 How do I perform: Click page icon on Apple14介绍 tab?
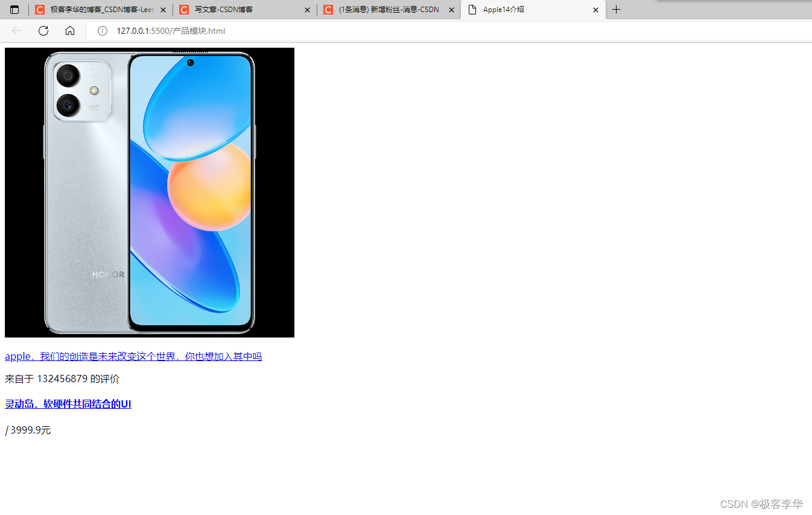point(472,10)
